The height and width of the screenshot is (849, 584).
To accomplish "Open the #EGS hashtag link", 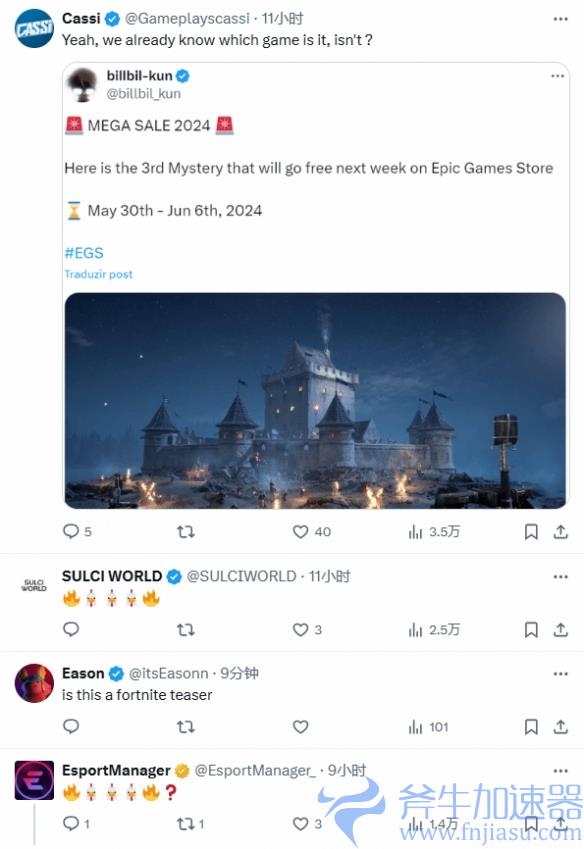I will tap(84, 252).
